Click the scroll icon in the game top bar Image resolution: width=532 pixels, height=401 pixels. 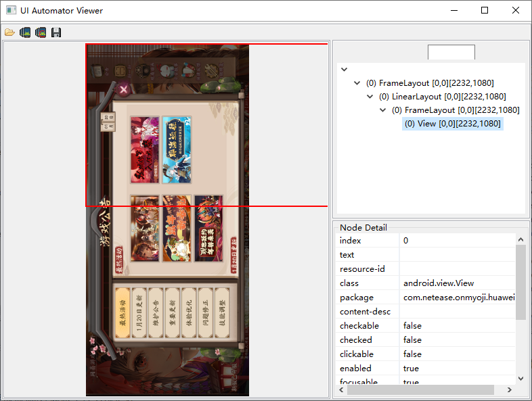(97, 71)
